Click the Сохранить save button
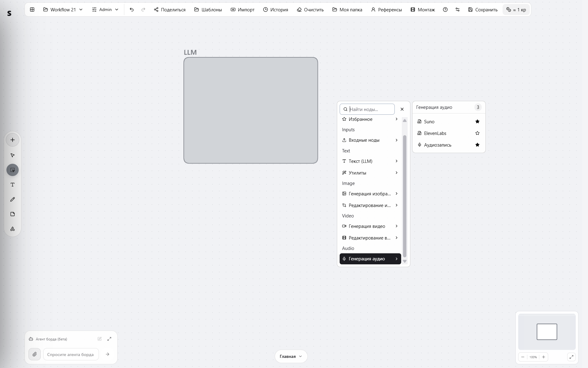This screenshot has width=588, height=368. [483, 10]
